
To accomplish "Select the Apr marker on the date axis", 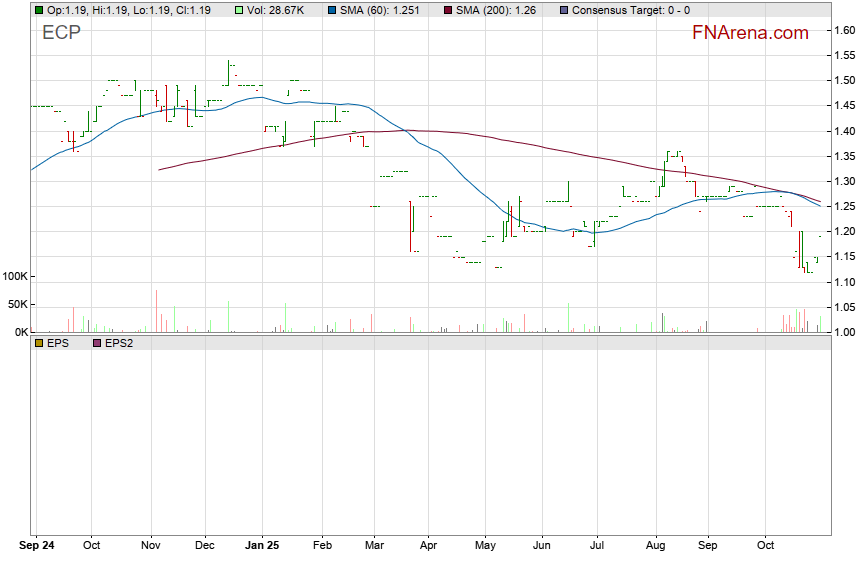I will coord(428,547).
